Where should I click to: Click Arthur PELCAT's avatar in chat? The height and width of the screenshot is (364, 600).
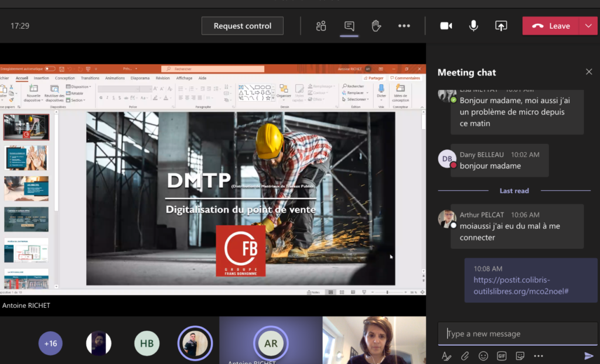(x=447, y=219)
